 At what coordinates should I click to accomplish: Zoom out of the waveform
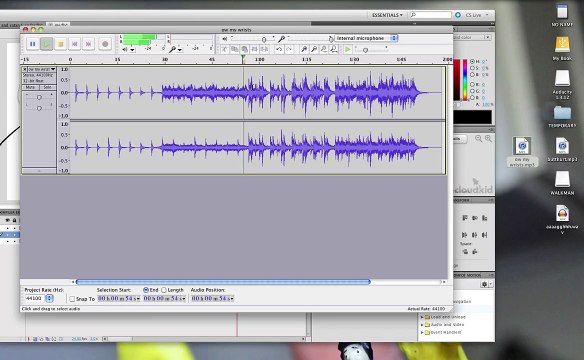pyautogui.click(x=314, y=49)
